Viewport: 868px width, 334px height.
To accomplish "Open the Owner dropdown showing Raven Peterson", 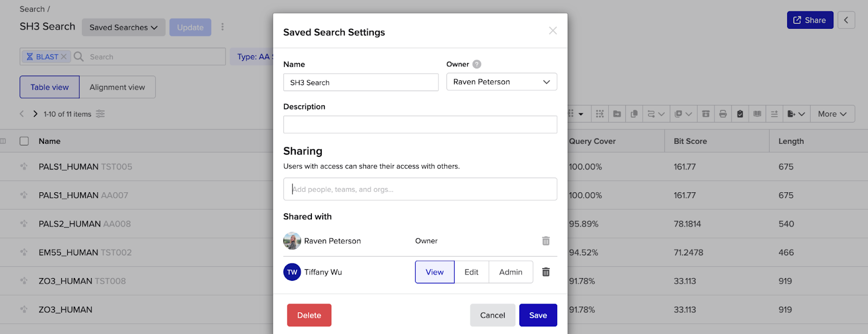I will click(x=501, y=82).
